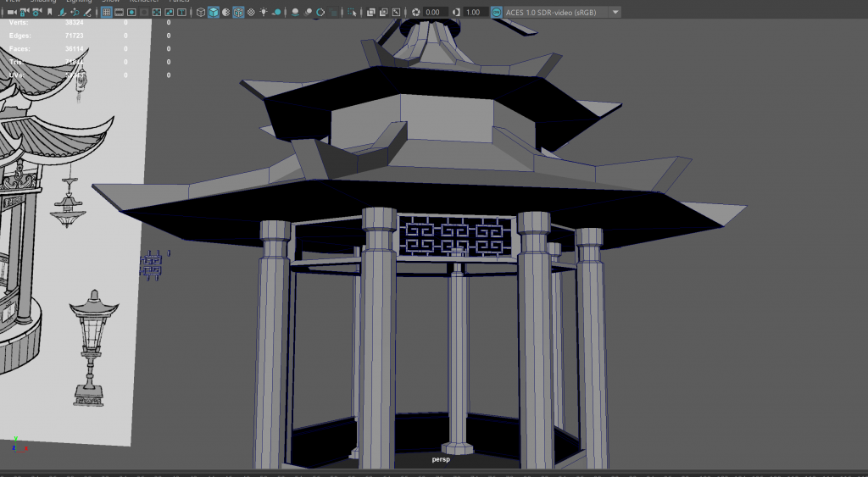Enable Textured display checker icon
The image size is (868, 477).
[251, 12]
